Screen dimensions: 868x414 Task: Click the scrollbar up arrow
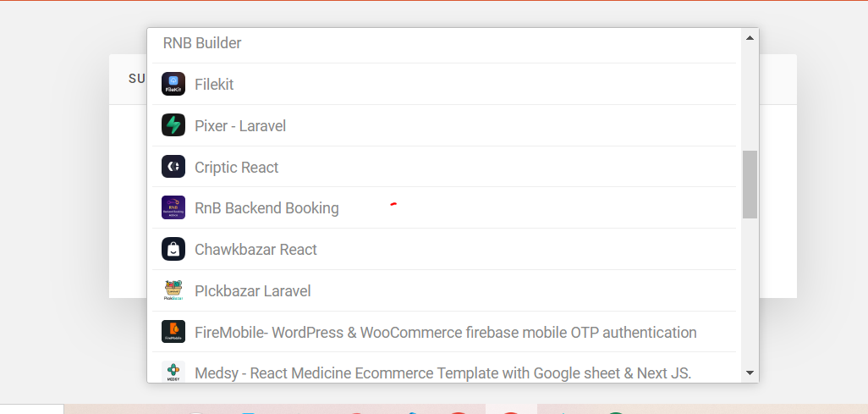pyautogui.click(x=750, y=38)
